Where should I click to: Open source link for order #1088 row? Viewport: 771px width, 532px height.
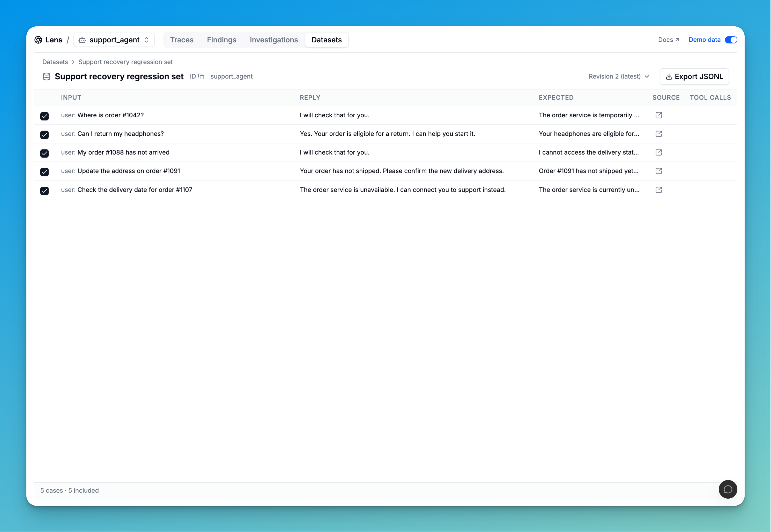pos(658,153)
